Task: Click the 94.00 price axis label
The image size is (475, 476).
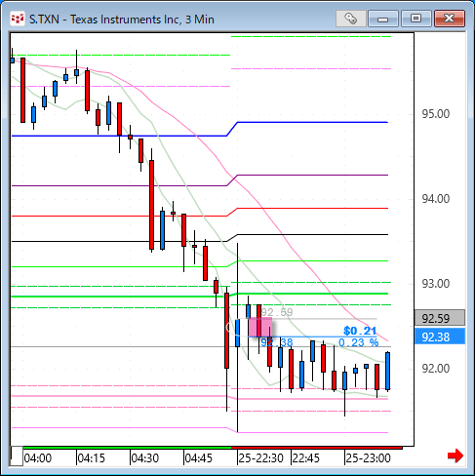Action: click(x=436, y=199)
